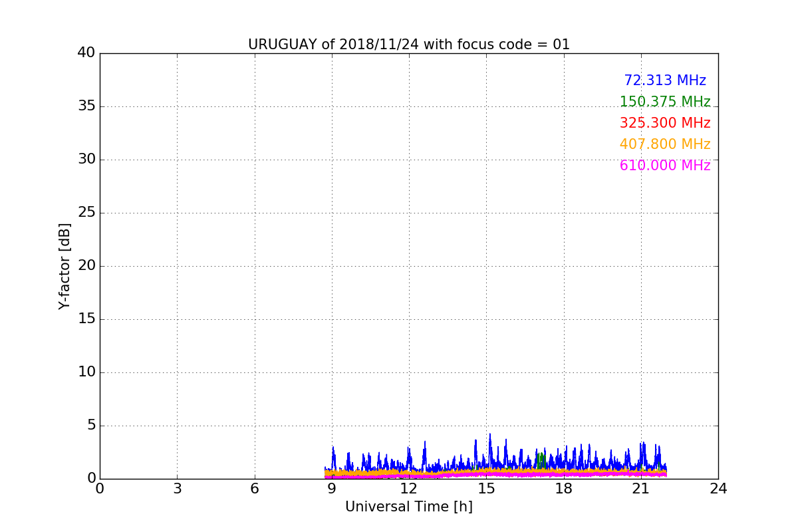Click the 5 tick label on y-axis

point(91,426)
